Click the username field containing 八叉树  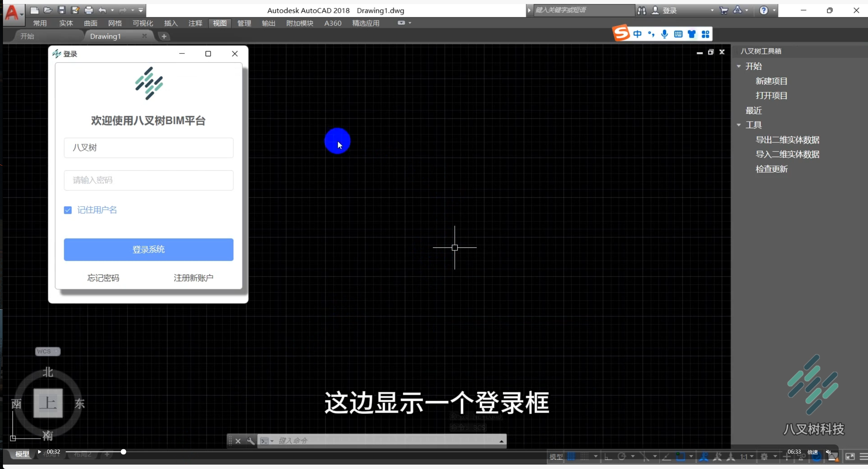coord(148,148)
